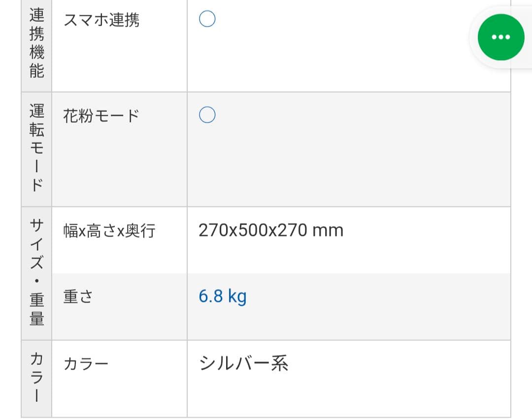Open the 6.8 kg weight link

tap(222, 296)
